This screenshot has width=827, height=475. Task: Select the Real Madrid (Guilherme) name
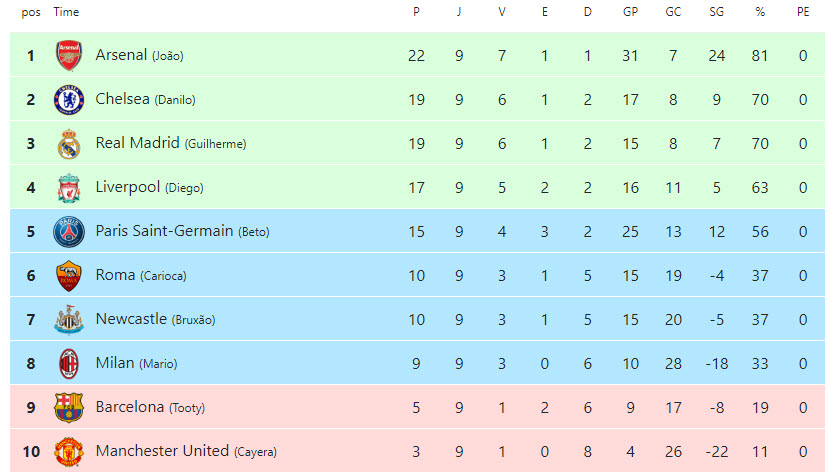[170, 143]
